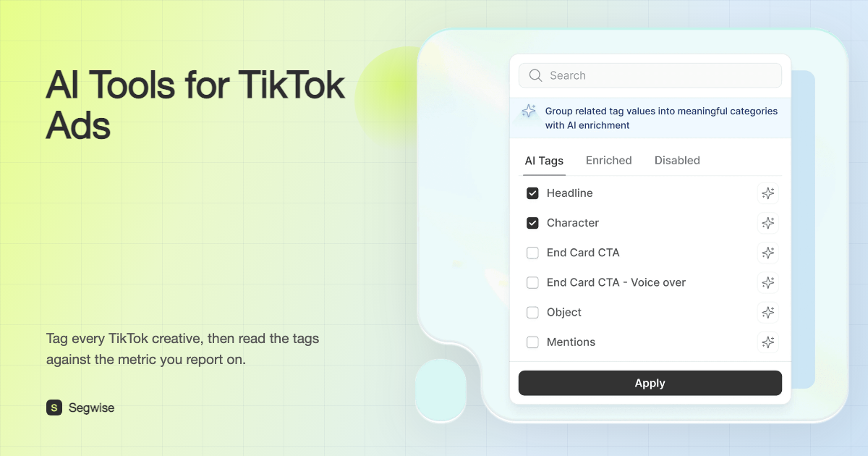Uncheck the Character checkbox
The width and height of the screenshot is (868, 456).
point(532,223)
